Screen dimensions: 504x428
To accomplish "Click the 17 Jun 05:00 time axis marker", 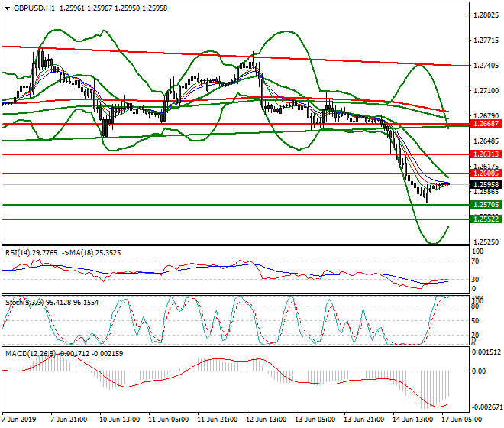I will tap(463, 420).
